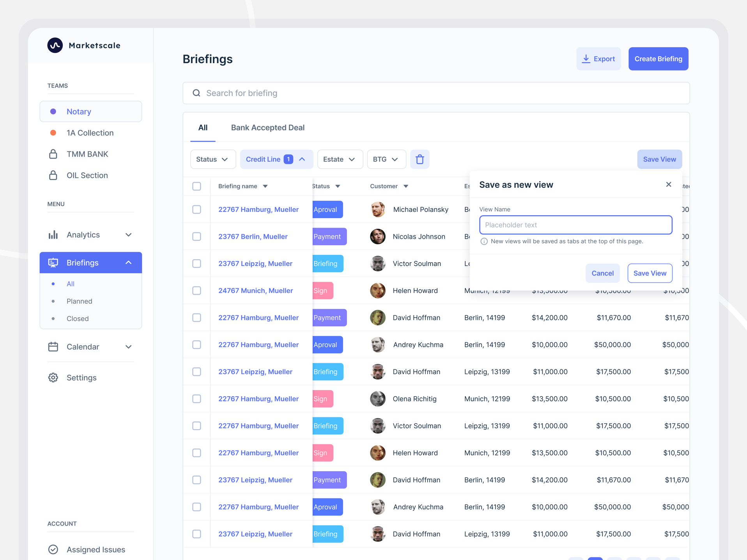Check the box for 23767 Berlin, Mueller
This screenshot has height=560, width=747.
click(196, 237)
